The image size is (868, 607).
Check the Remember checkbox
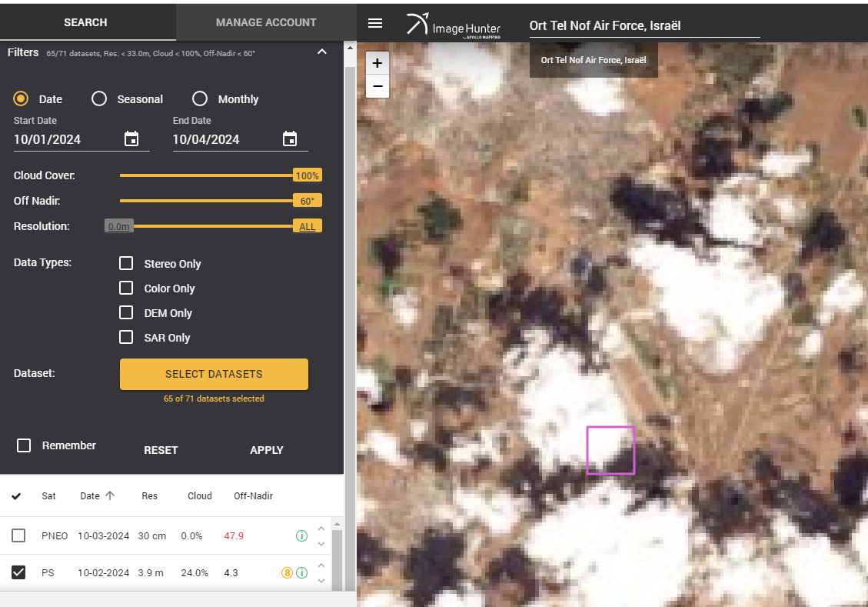coord(24,445)
